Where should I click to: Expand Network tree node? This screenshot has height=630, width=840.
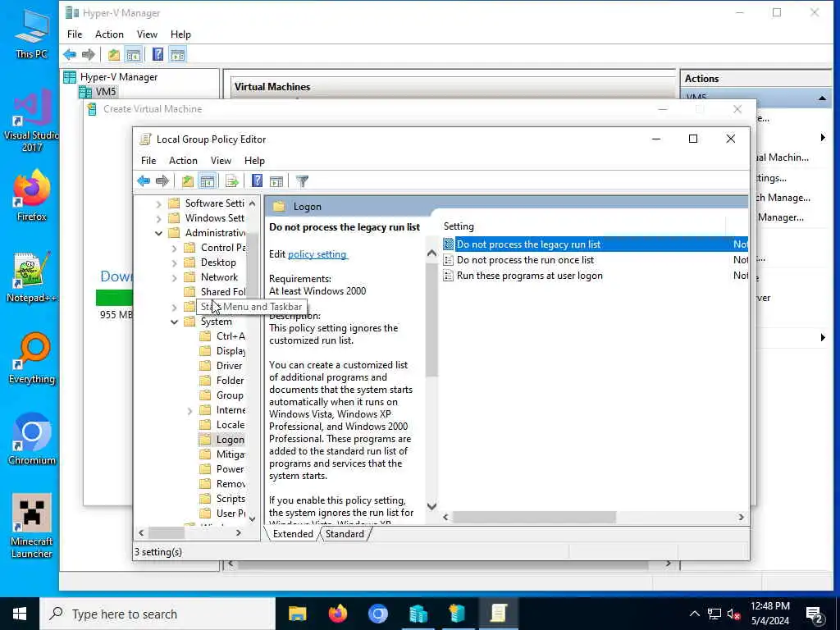click(174, 277)
